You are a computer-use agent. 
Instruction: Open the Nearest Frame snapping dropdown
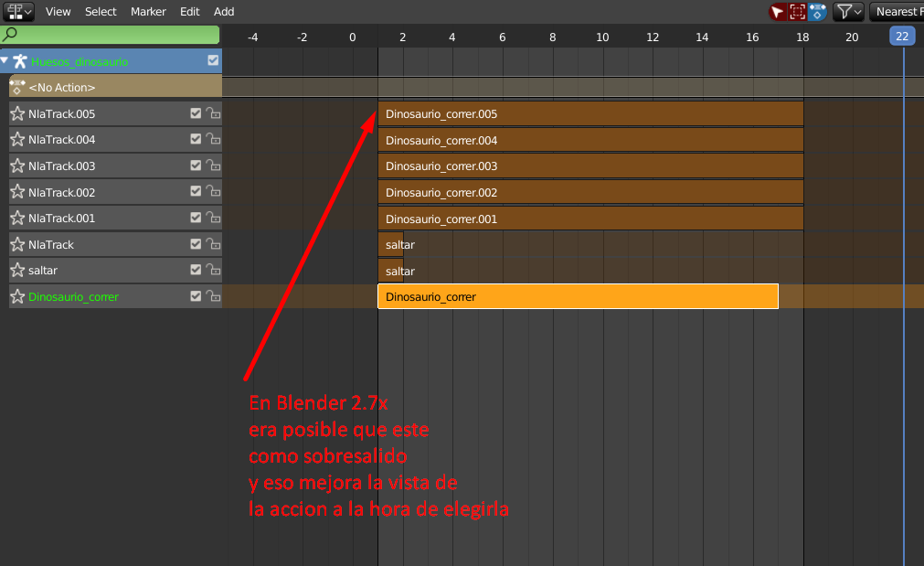tap(897, 12)
